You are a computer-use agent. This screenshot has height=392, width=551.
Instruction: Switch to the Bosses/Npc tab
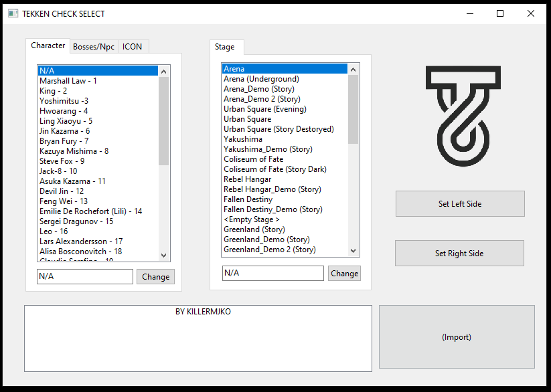pyautogui.click(x=94, y=47)
